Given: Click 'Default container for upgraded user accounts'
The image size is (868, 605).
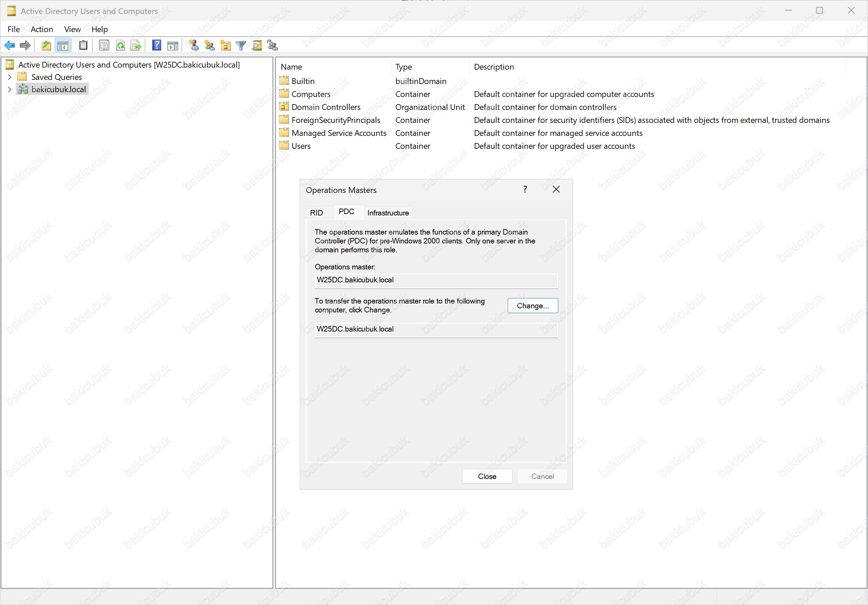Looking at the screenshot, I should coord(554,146).
